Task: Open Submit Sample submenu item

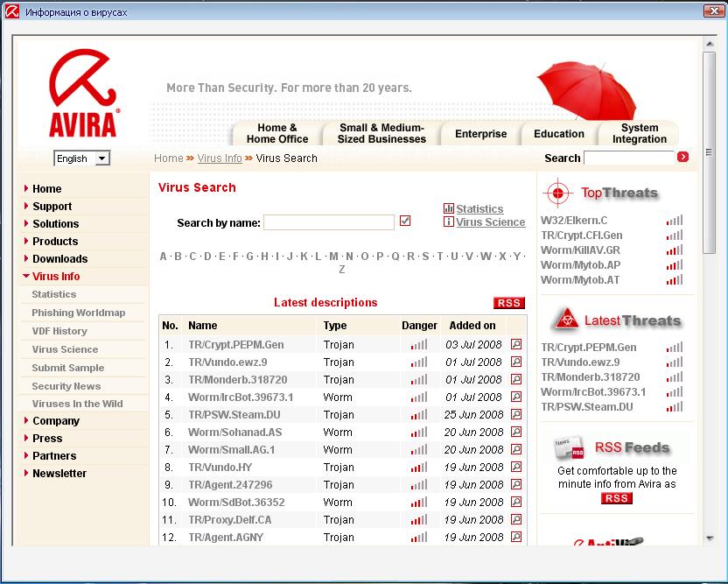Action: pos(67,368)
